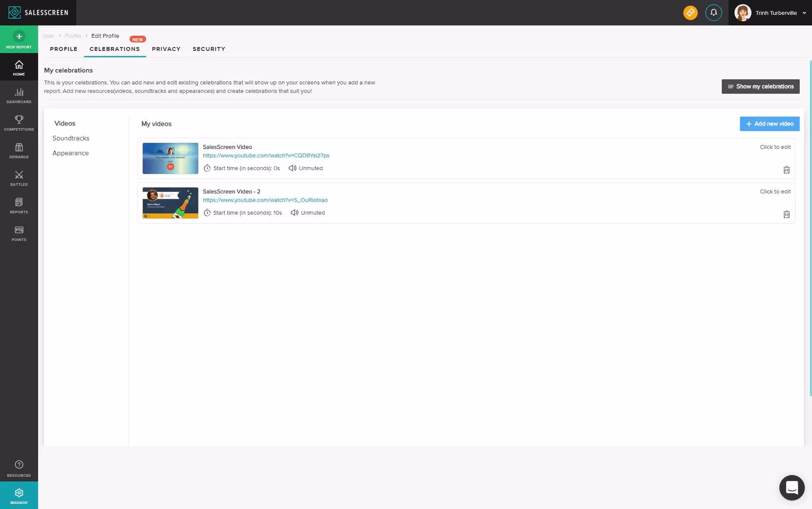
Task: Click clock icon of SalesScreen Video
Action: tap(207, 169)
